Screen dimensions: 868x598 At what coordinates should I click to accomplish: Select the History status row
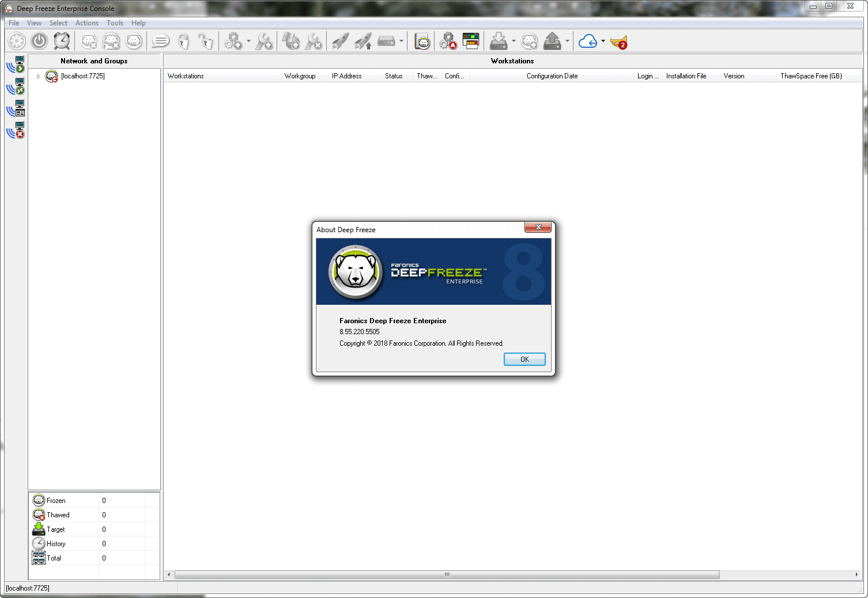95,543
